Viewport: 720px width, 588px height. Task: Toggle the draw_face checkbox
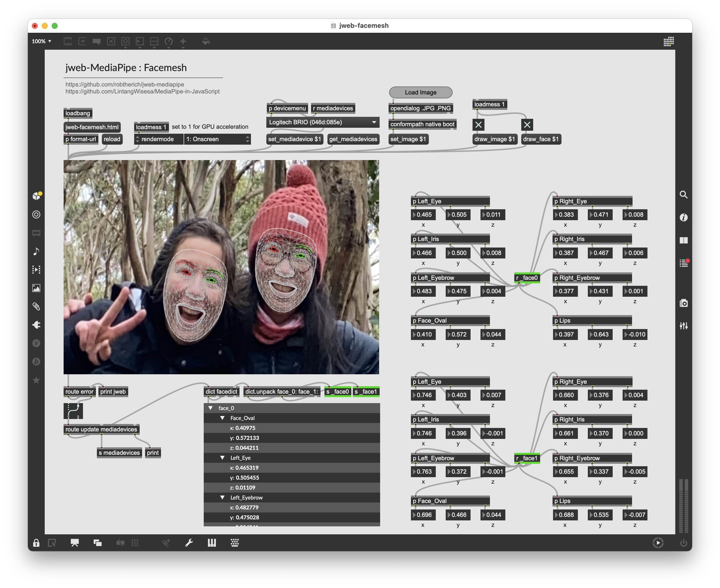(x=527, y=125)
